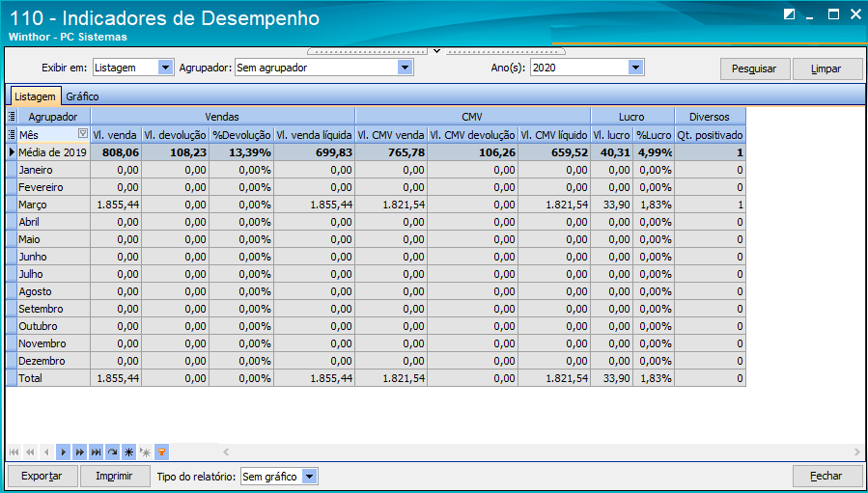
Task: Jump to last record in navigator
Action: tap(97, 452)
